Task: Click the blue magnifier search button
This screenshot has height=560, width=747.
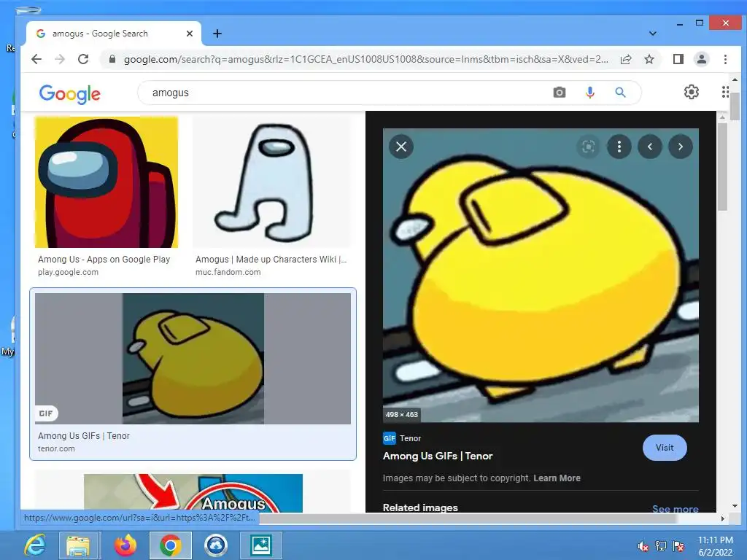Action: coord(620,93)
